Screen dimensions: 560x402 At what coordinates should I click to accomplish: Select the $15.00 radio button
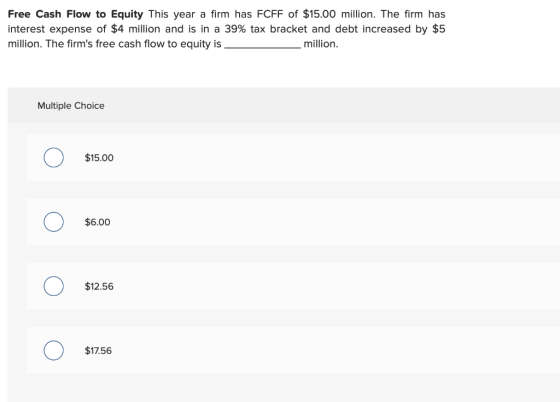[x=54, y=157]
